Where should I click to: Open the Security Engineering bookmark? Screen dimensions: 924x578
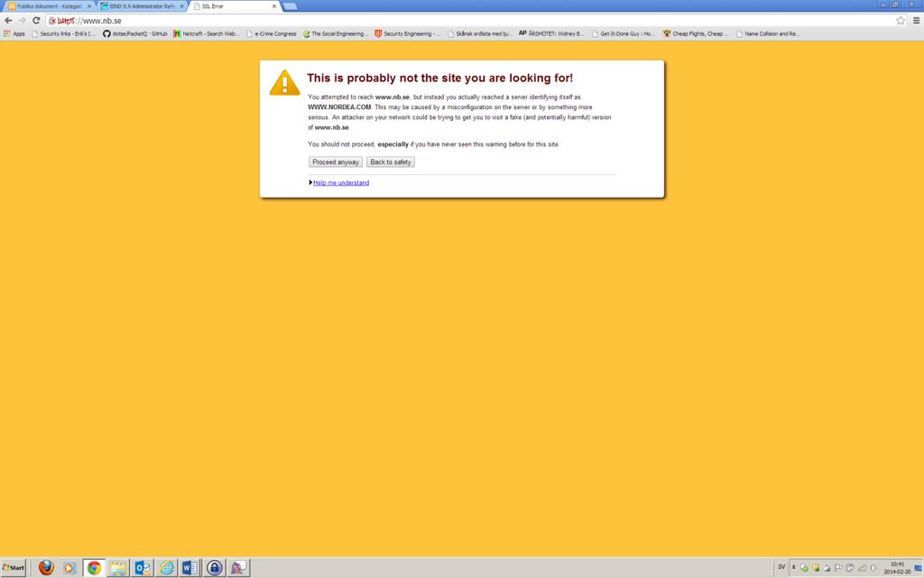coord(407,33)
